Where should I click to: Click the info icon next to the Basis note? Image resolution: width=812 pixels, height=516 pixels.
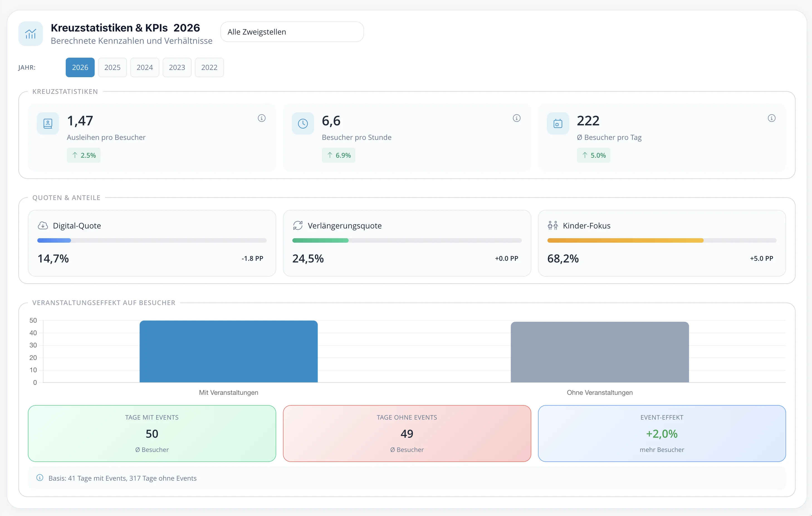[x=40, y=478]
